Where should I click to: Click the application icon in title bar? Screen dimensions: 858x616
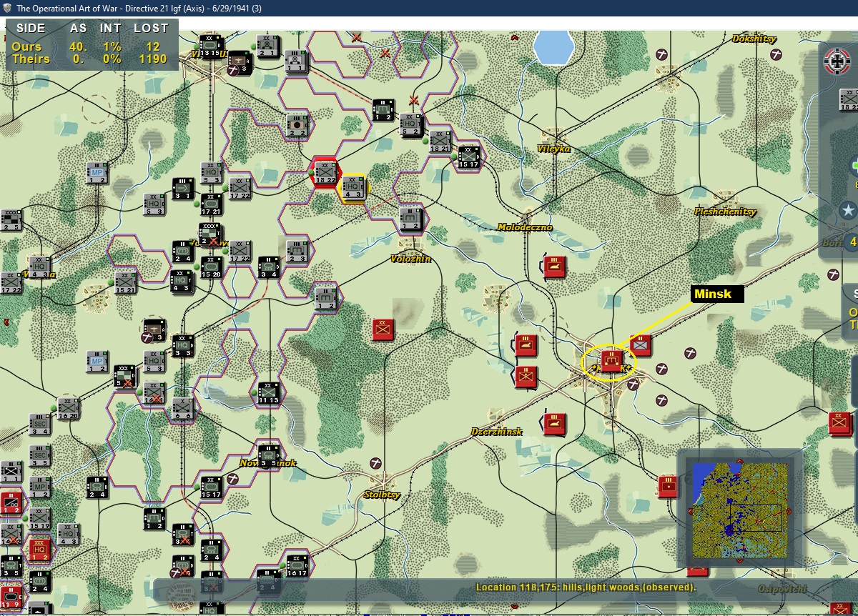pyautogui.click(x=7, y=8)
